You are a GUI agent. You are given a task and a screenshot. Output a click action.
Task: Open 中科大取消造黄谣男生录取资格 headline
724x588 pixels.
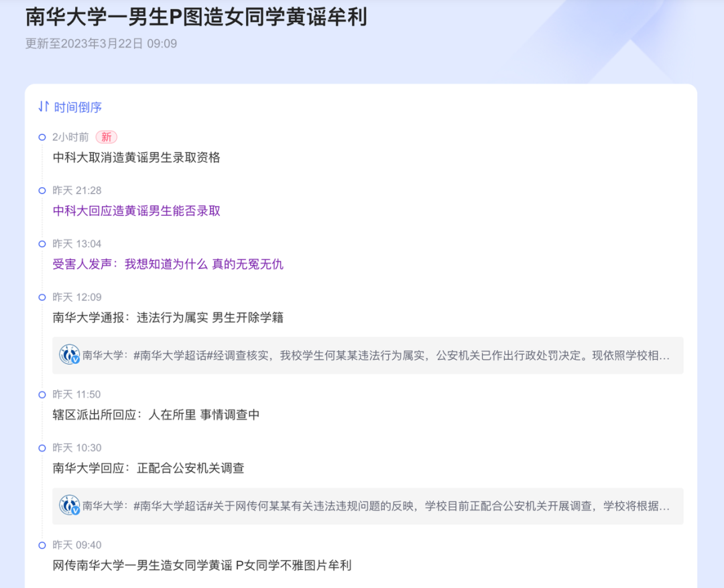pyautogui.click(x=136, y=158)
